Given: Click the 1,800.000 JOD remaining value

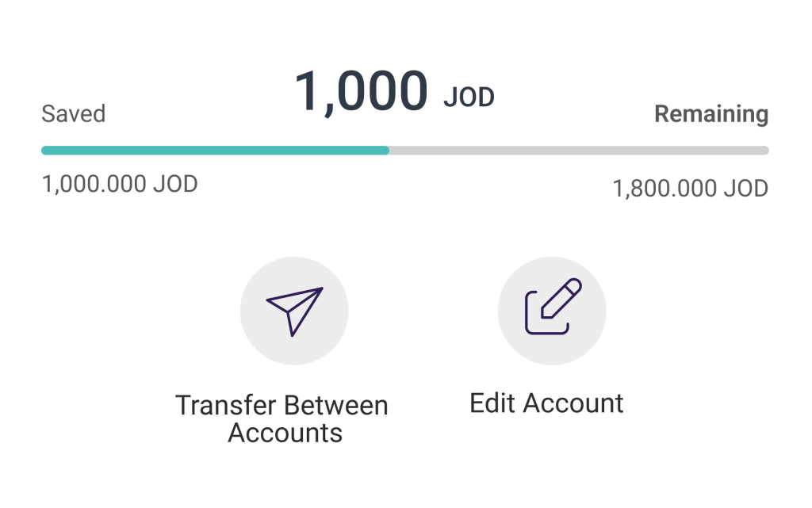Looking at the screenshot, I should (x=690, y=189).
